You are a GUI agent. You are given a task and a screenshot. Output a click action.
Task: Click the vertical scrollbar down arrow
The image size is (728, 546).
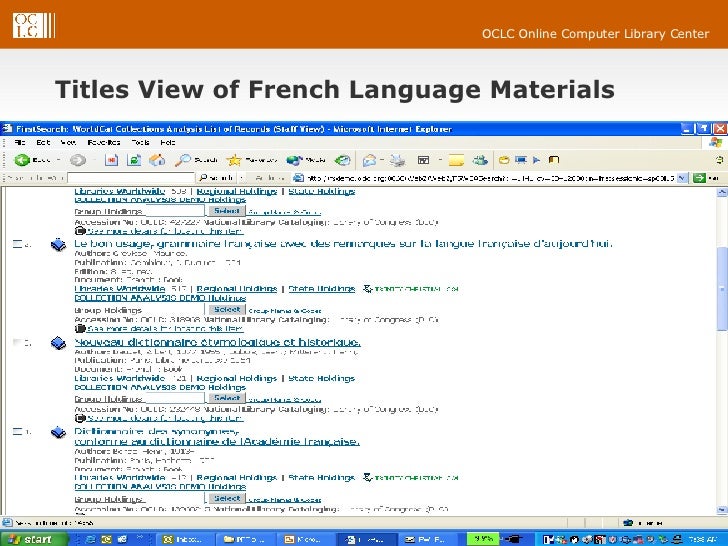point(722,509)
